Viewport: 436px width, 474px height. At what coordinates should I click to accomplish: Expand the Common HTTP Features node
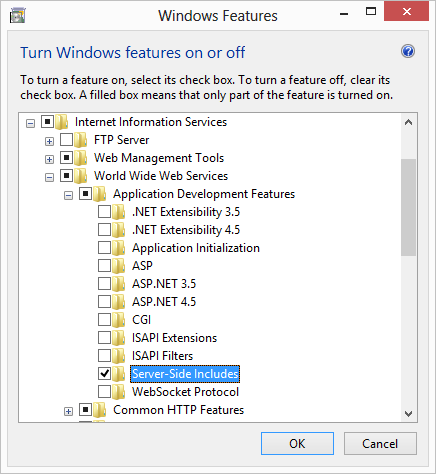coord(68,411)
